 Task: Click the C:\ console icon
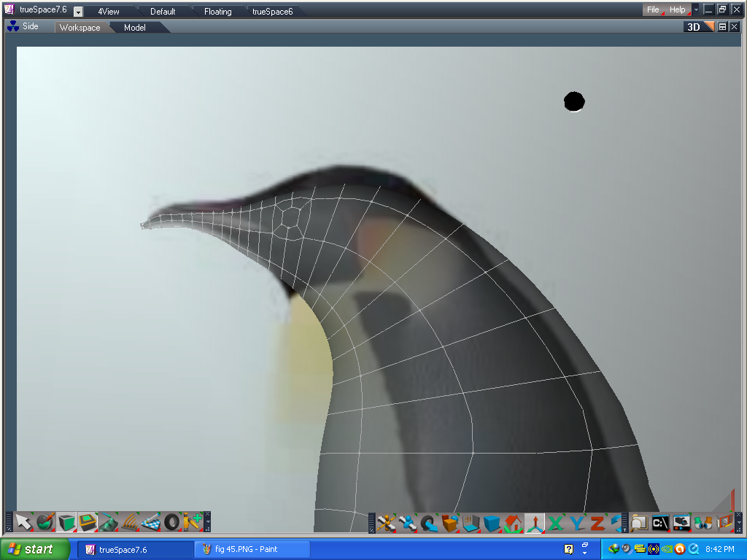pos(661,521)
